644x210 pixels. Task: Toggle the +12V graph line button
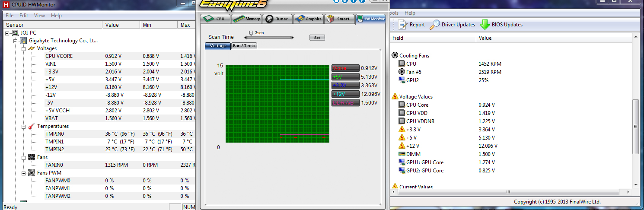(x=345, y=94)
